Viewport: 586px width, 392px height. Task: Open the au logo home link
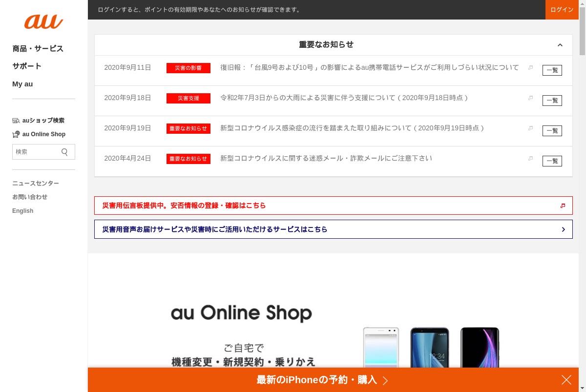43,22
